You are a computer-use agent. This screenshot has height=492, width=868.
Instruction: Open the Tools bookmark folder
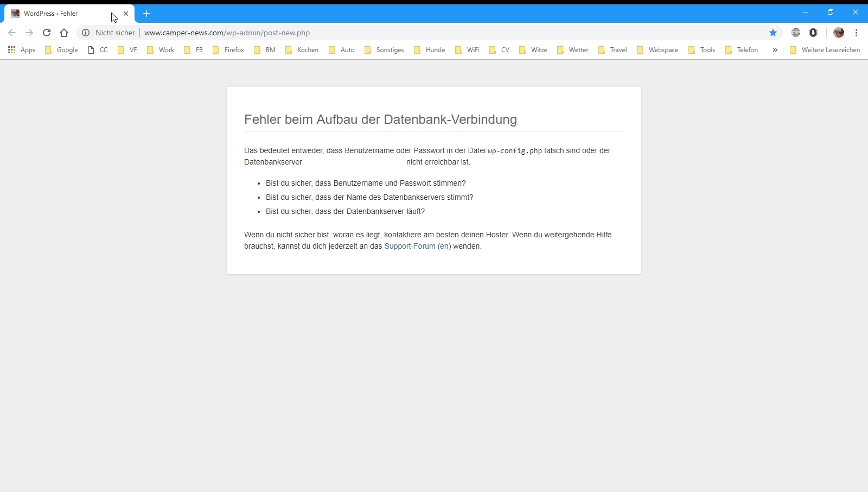pyautogui.click(x=701, y=50)
